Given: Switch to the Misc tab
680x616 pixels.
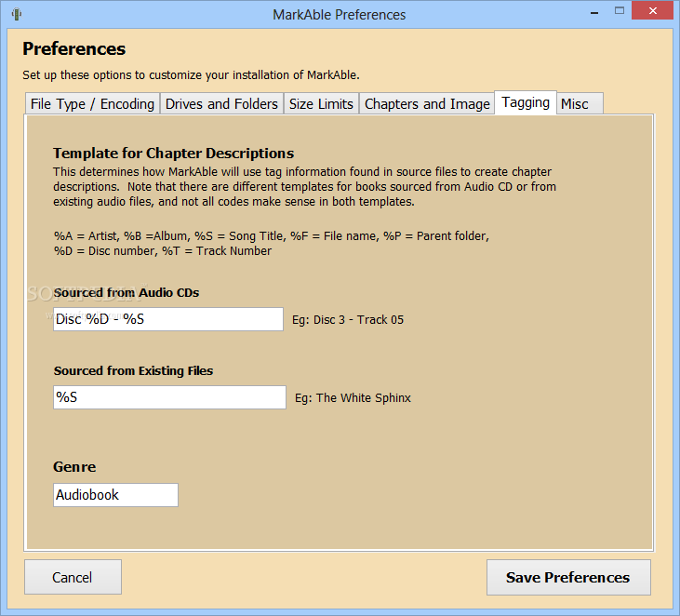Looking at the screenshot, I should tap(580, 104).
